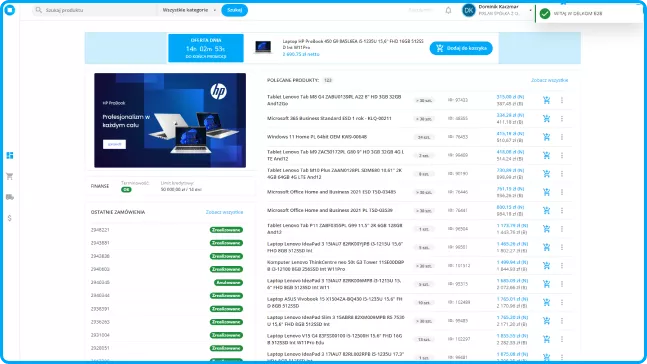Open the dollar finance icon in left sidebar

10,218
